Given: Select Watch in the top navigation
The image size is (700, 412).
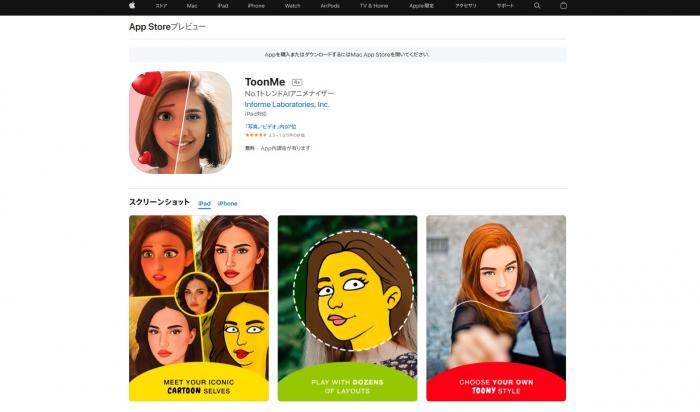Looking at the screenshot, I should (292, 6).
